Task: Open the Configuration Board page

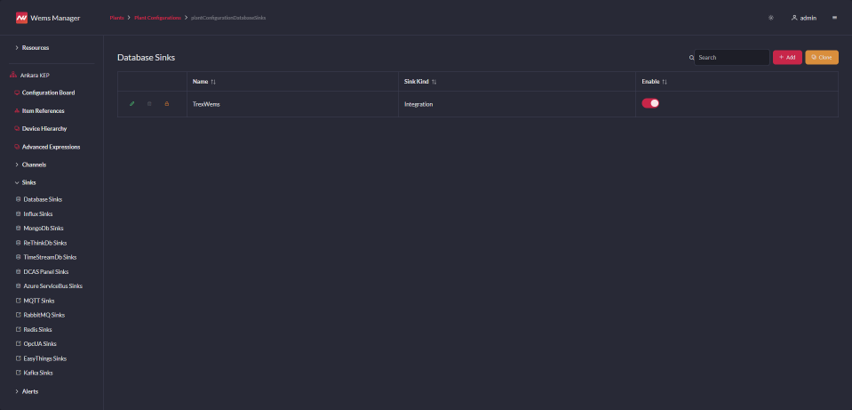Action: point(48,92)
